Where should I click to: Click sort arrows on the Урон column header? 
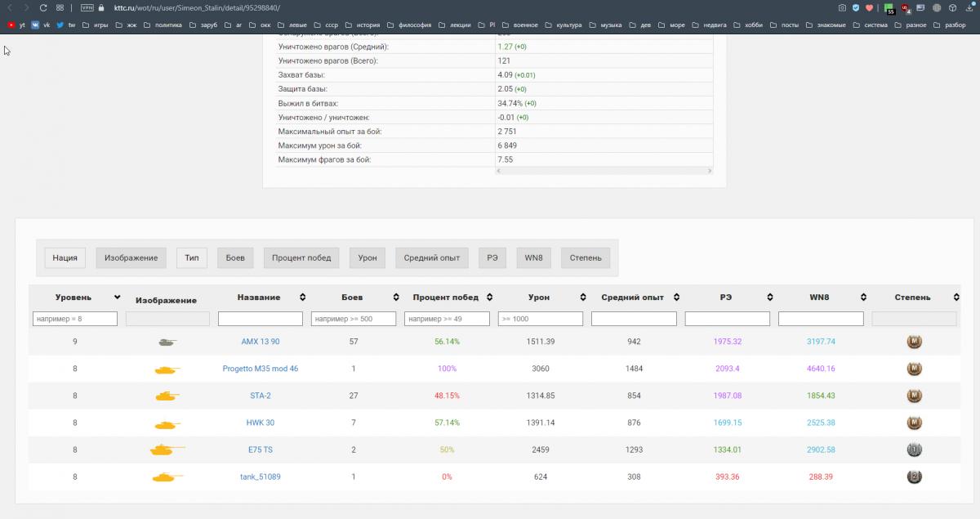tap(582, 298)
